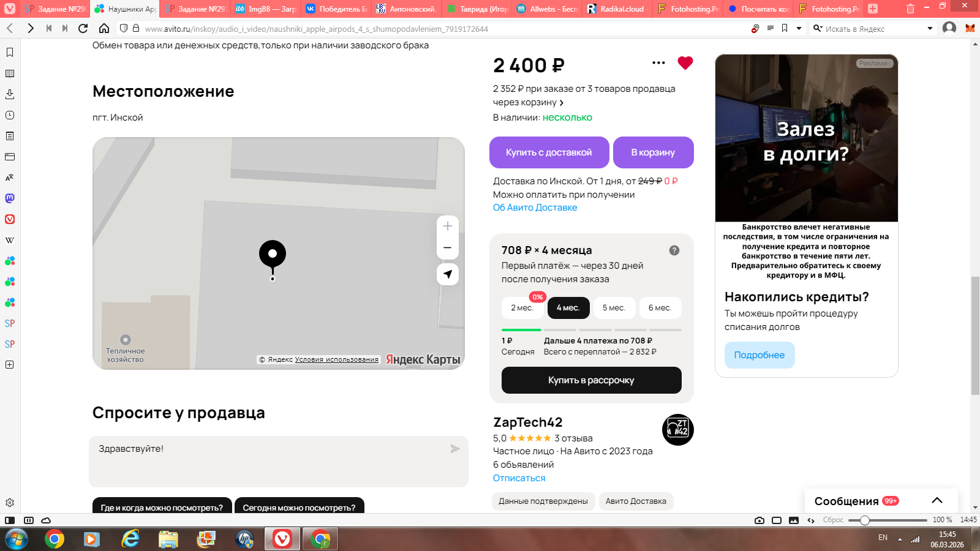
Task: Open the browser home page
Action: [x=104, y=28]
